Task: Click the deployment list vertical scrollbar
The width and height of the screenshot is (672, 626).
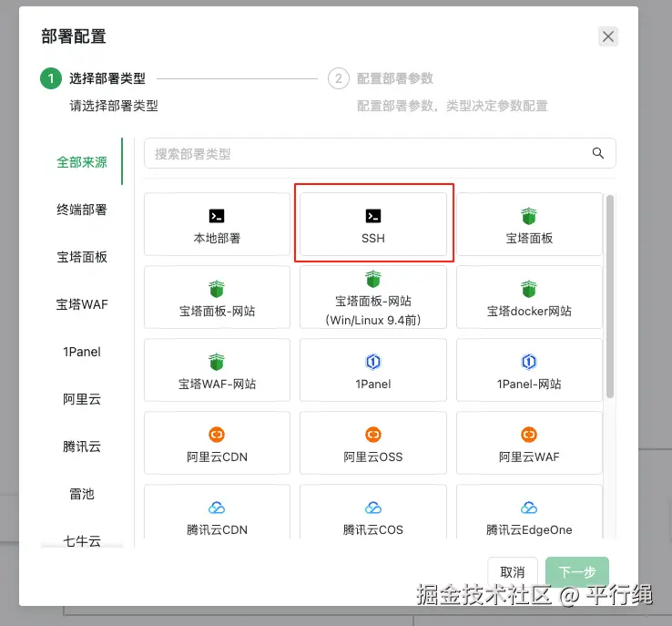Action: [x=609, y=296]
